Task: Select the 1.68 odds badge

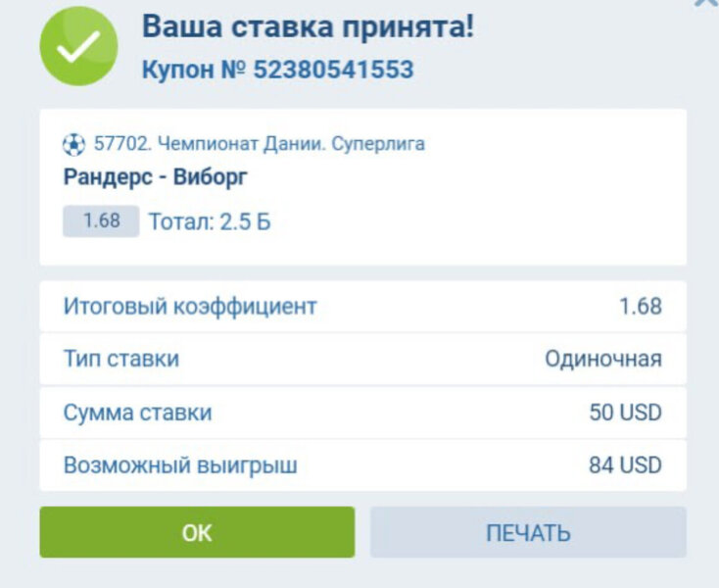Action: (x=101, y=221)
